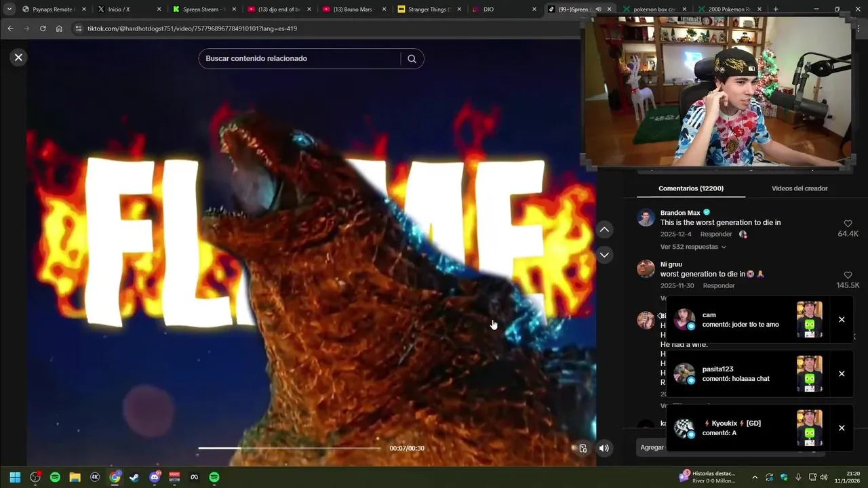Go back in the browser

(x=10, y=28)
